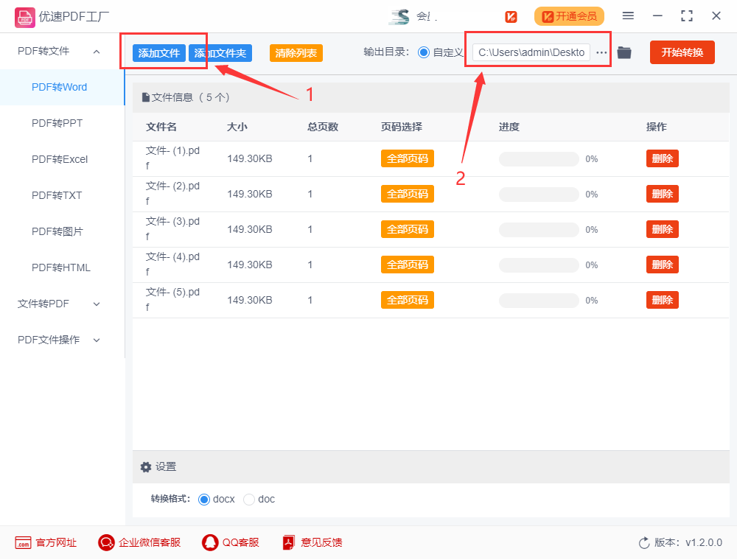Choose 全部页码 for 文件- (5).pdf
This screenshot has width=737, height=560.
[408, 300]
